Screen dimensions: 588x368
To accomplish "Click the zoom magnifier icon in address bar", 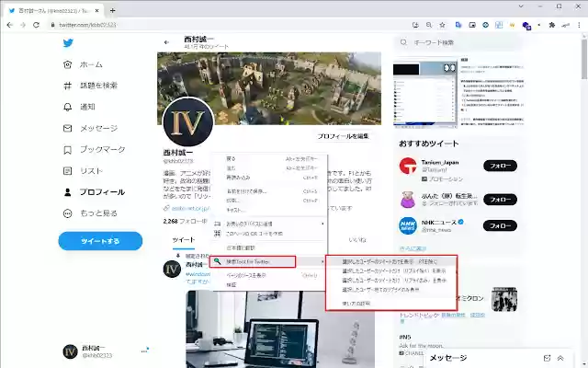I will click(x=429, y=25).
